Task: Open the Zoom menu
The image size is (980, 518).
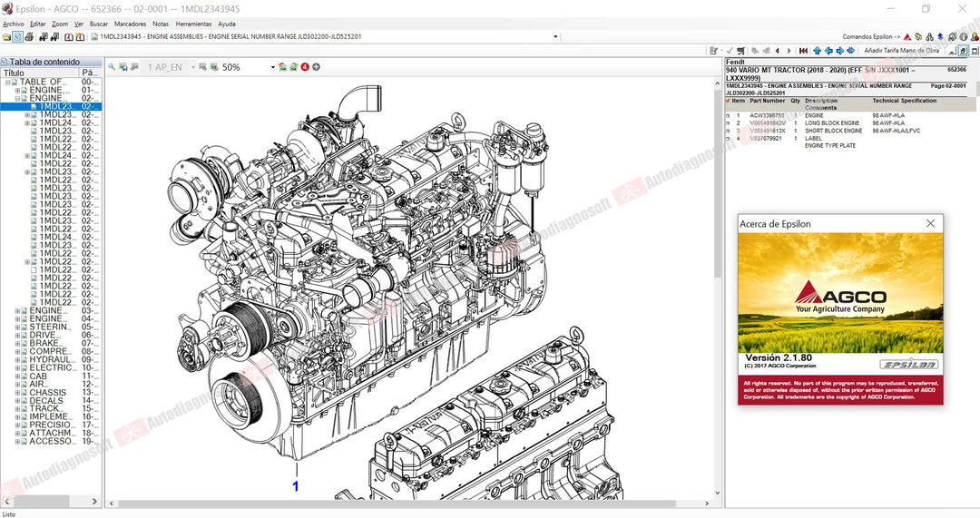Action: tap(60, 24)
